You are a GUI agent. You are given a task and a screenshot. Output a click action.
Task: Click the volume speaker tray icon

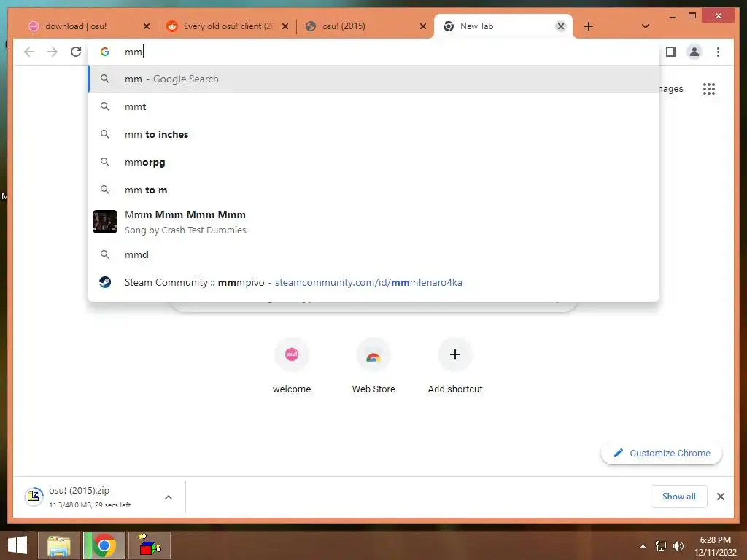point(678,546)
